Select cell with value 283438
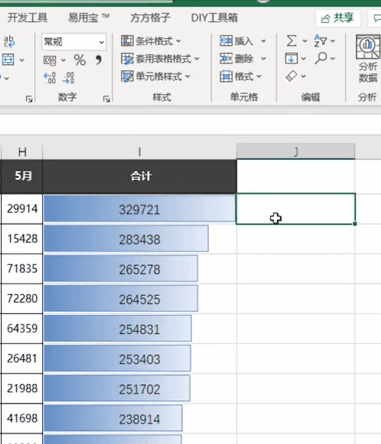The image size is (381, 444). [140, 239]
